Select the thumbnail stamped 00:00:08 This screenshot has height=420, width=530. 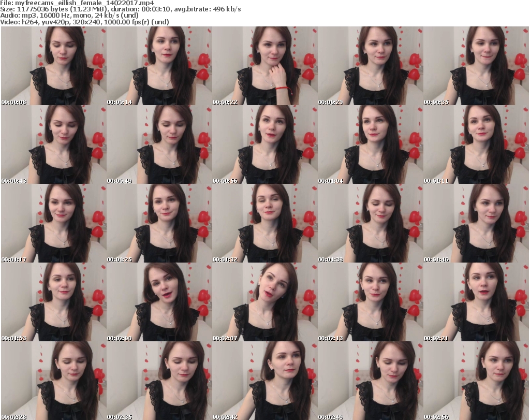click(x=54, y=66)
